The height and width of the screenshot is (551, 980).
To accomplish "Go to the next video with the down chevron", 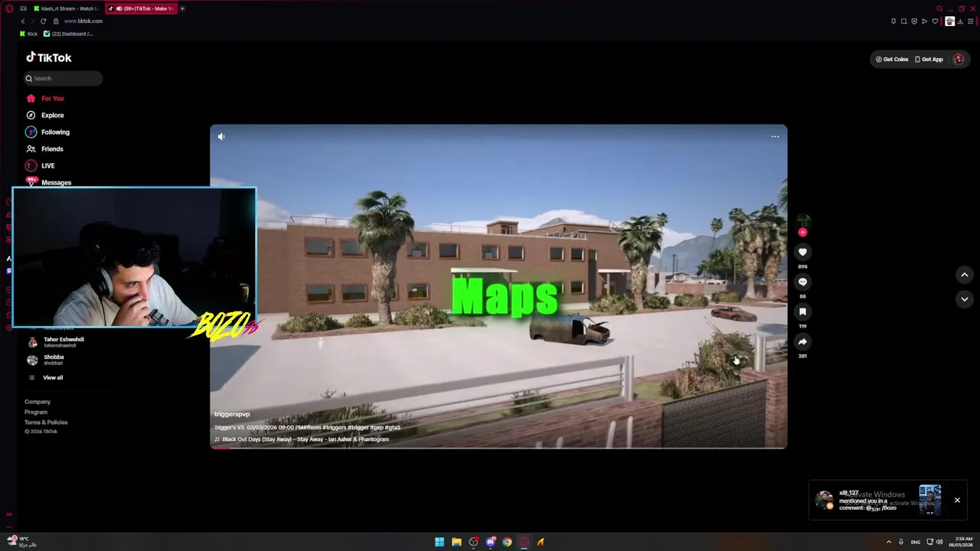I will (x=965, y=298).
